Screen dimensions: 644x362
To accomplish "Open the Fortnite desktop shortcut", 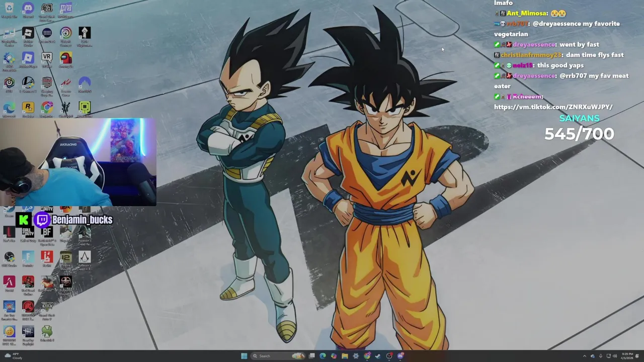I will tap(28, 259).
